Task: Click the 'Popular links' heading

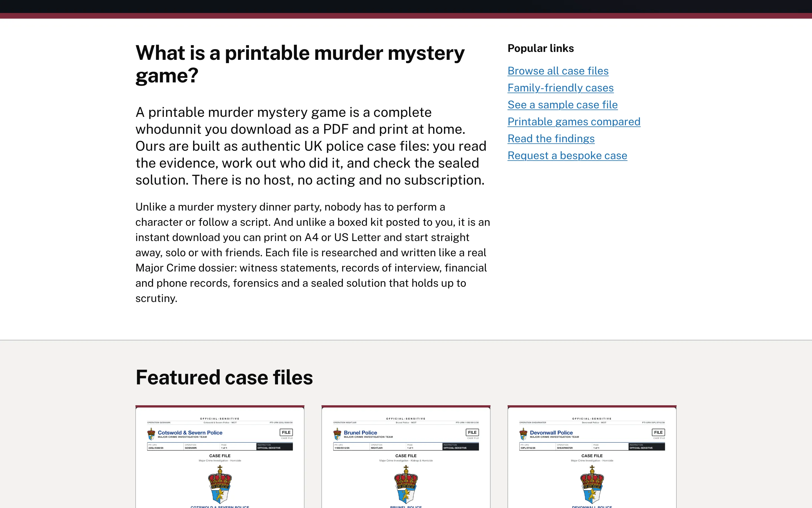Action: pos(540,48)
